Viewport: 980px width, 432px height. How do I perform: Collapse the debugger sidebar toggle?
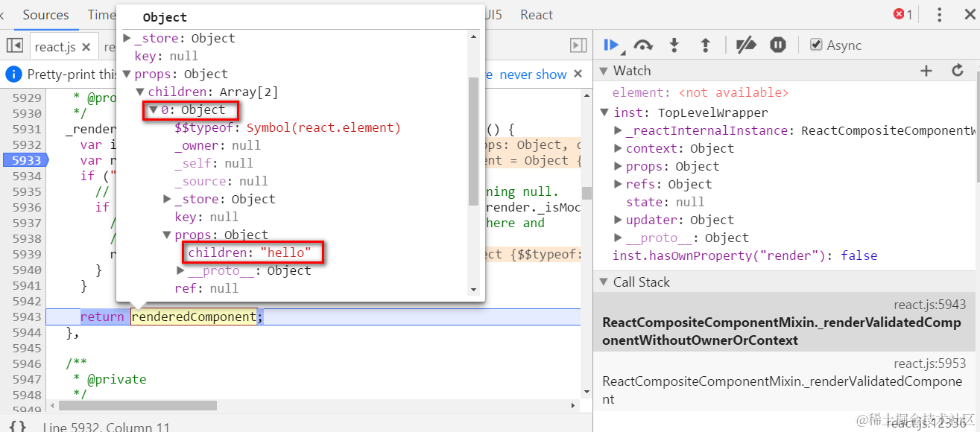[x=578, y=45]
